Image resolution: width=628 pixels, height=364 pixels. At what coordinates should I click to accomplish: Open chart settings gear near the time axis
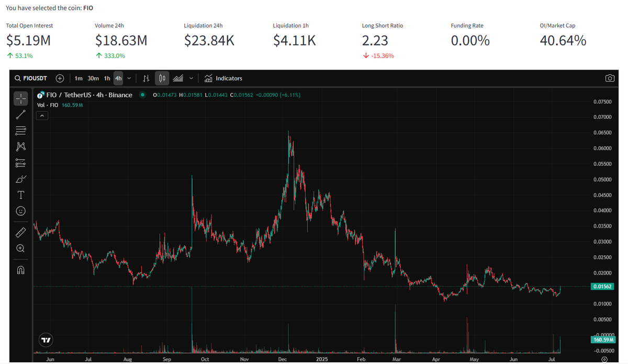[604, 359]
